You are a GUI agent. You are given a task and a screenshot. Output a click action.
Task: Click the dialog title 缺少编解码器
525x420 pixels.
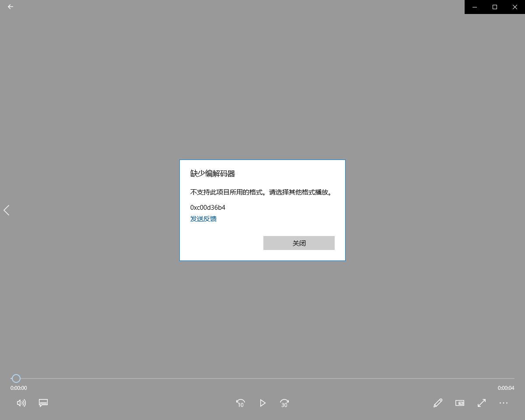(x=213, y=174)
